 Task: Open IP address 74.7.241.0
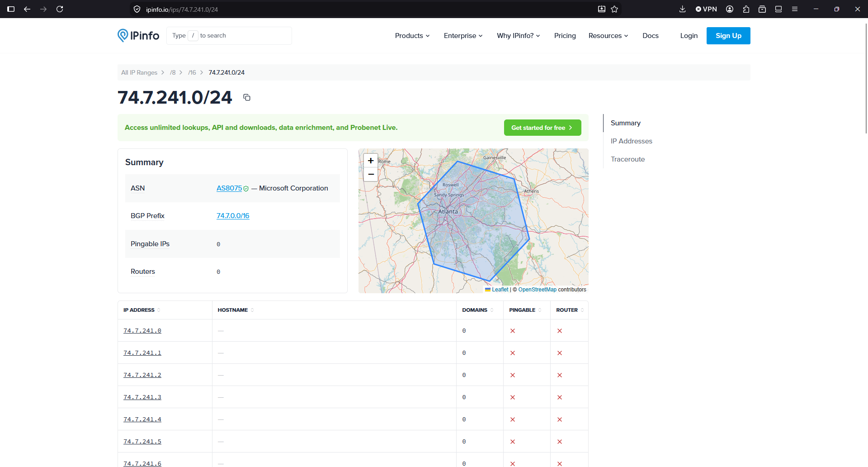point(142,331)
